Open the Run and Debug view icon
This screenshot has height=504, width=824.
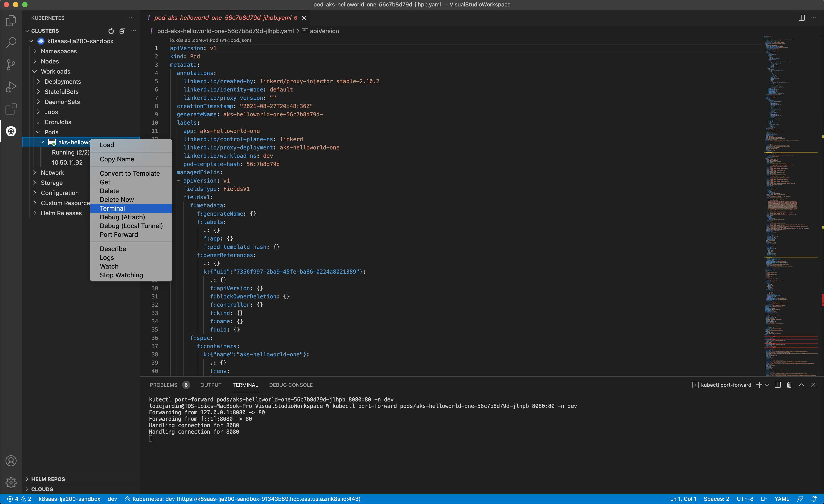tap(11, 87)
